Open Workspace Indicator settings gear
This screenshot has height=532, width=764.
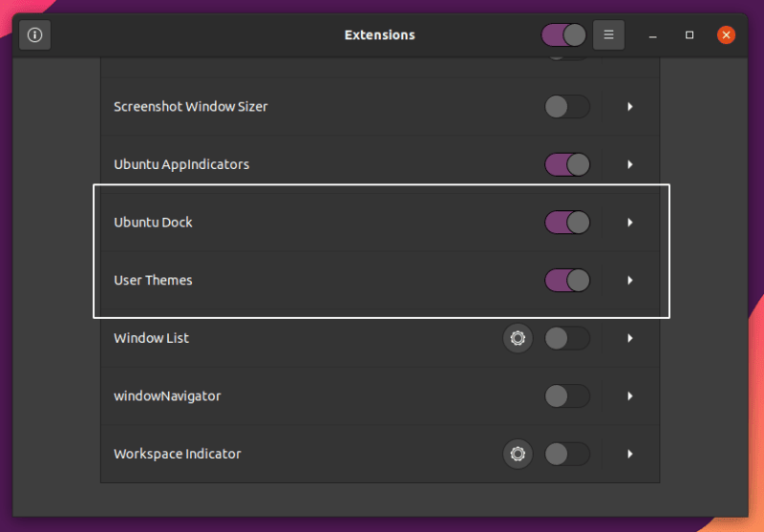coord(518,454)
